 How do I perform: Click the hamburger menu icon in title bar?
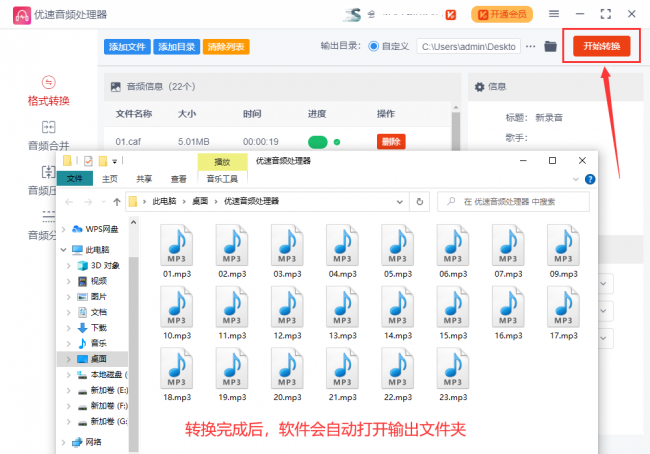click(554, 14)
